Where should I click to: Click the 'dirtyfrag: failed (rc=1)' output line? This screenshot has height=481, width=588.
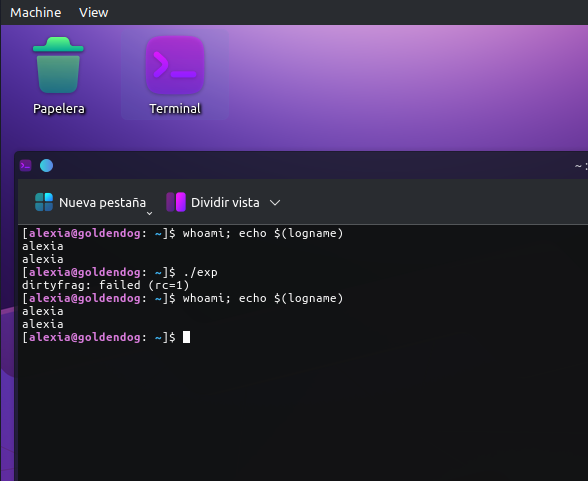coord(105,285)
